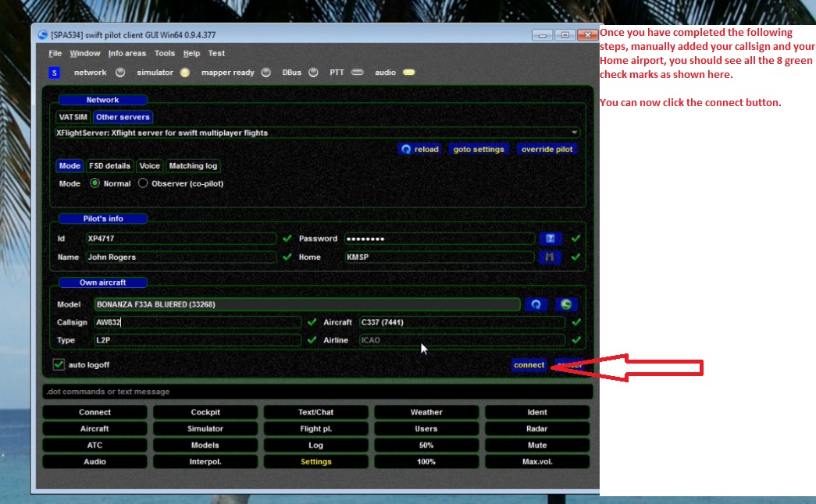Click the reload button
Screen dimensions: 816x504
(x=419, y=150)
